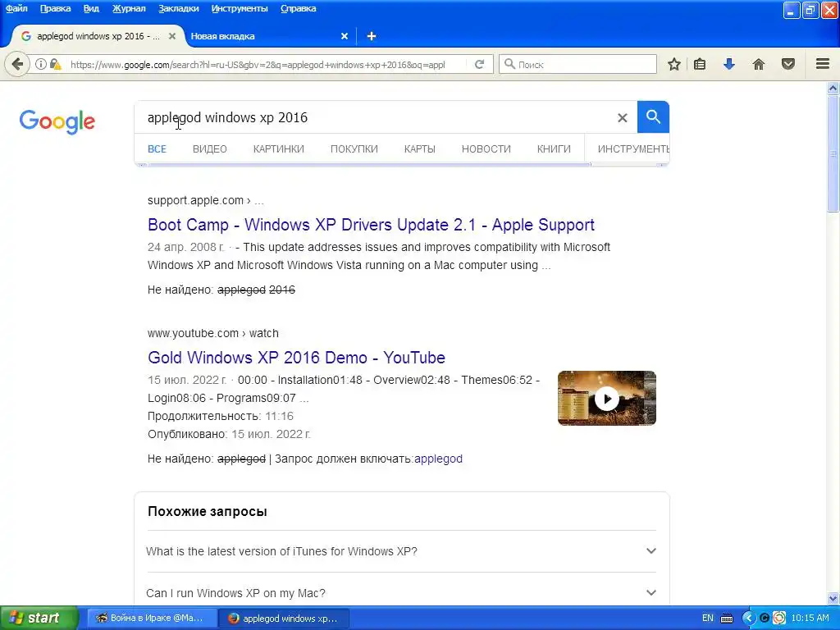This screenshot has height=630, width=840.
Task: Open Gold Windows XP 2016 Demo link
Action: pyautogui.click(x=296, y=358)
